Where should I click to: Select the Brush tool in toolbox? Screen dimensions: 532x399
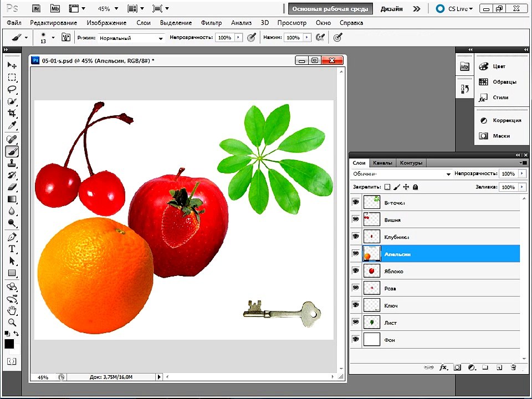pyautogui.click(x=12, y=151)
